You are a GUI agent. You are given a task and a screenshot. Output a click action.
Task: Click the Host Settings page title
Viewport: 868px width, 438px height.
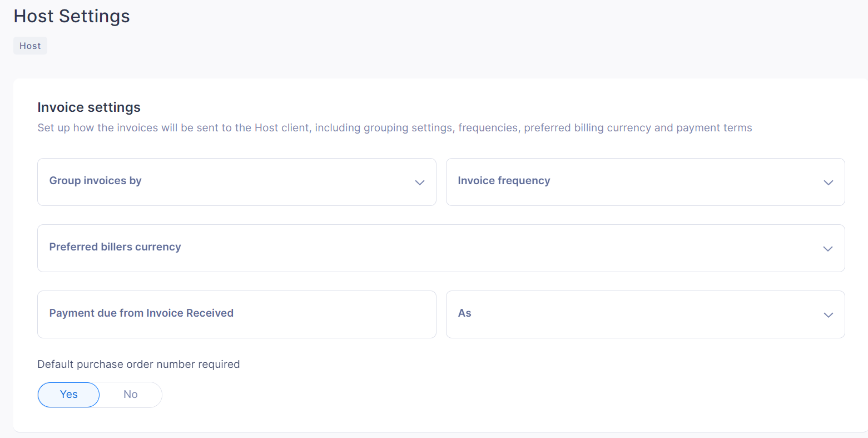pos(72,16)
